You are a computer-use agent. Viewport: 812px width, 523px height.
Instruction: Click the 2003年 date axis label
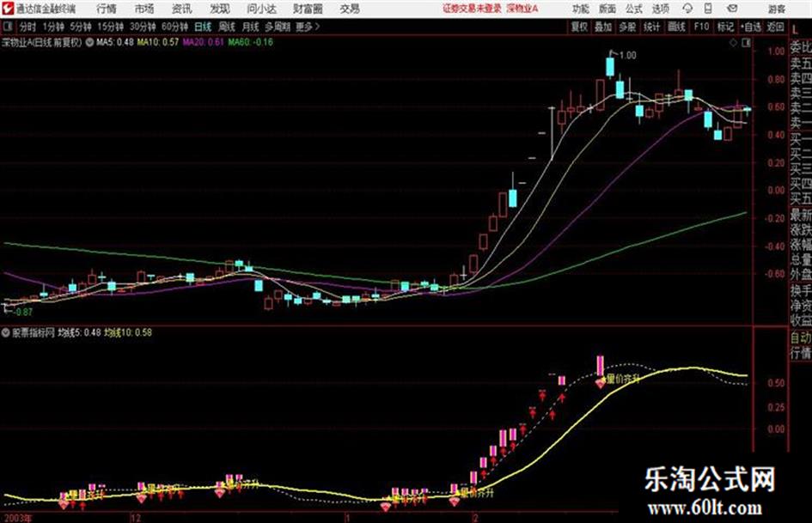tap(17, 518)
